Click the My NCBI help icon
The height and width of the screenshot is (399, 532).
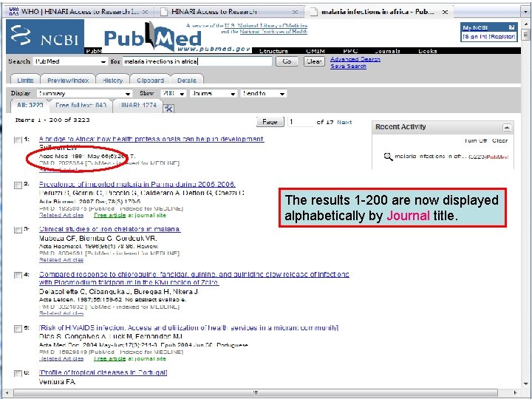tap(511, 27)
